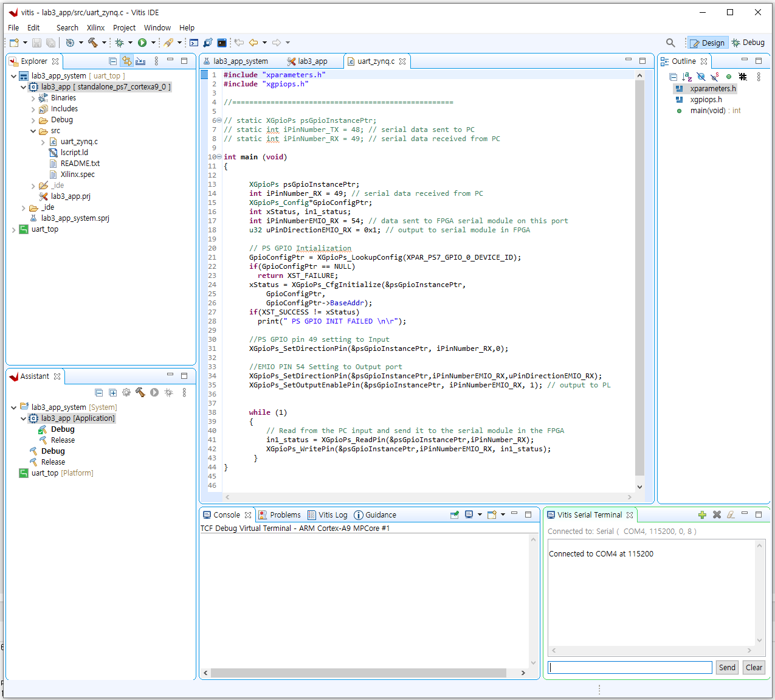Open Outline view menu three-dots icon
Viewport: 775px width, 700px height.
(x=759, y=77)
